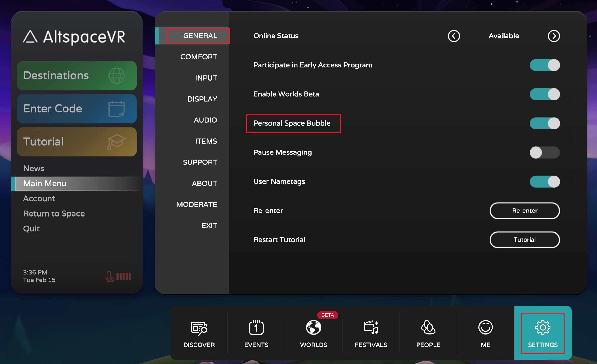Launch the yellow Tutorial button

pyautogui.click(x=77, y=142)
